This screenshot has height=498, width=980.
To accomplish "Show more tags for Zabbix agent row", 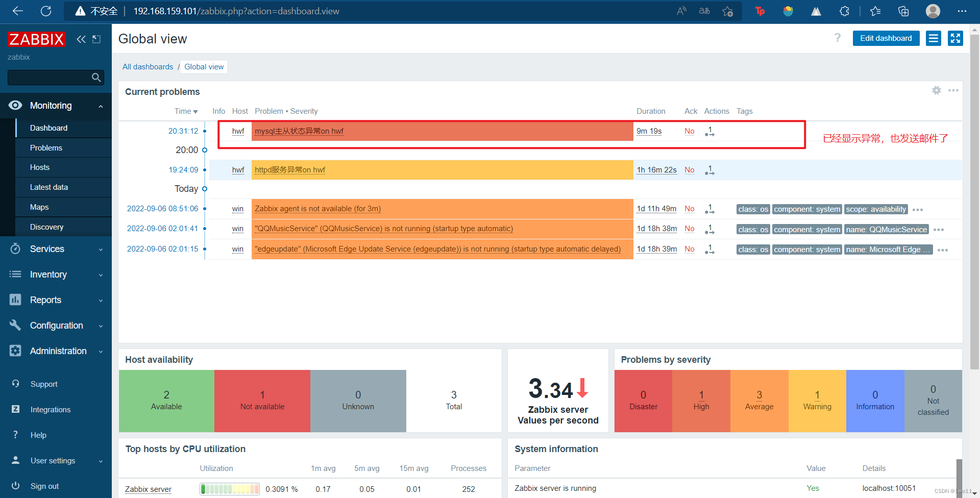I will (918, 210).
